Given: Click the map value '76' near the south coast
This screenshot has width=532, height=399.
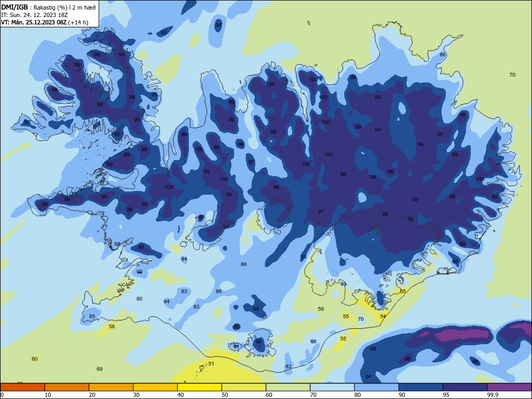Looking at the screenshot, I should pyautogui.click(x=361, y=319).
